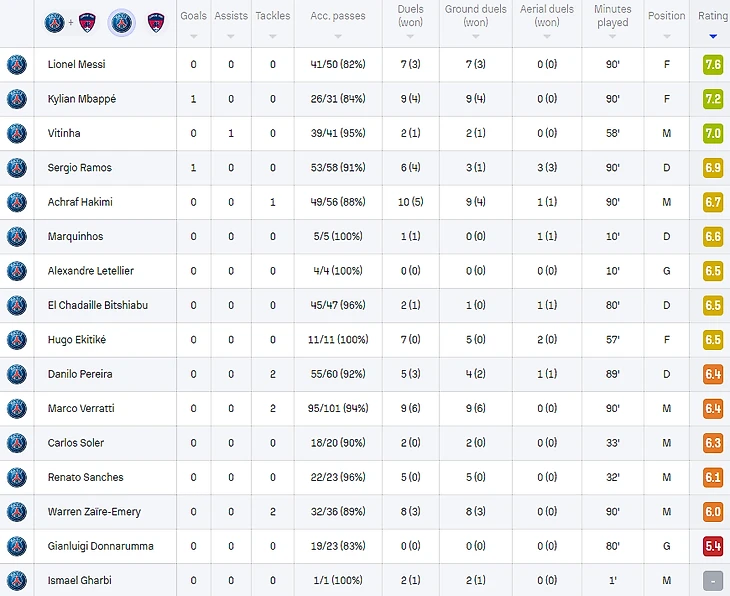Click PSG badge beside Ismael Gharbi
Viewport: 730px width, 596px height.
click(x=17, y=581)
